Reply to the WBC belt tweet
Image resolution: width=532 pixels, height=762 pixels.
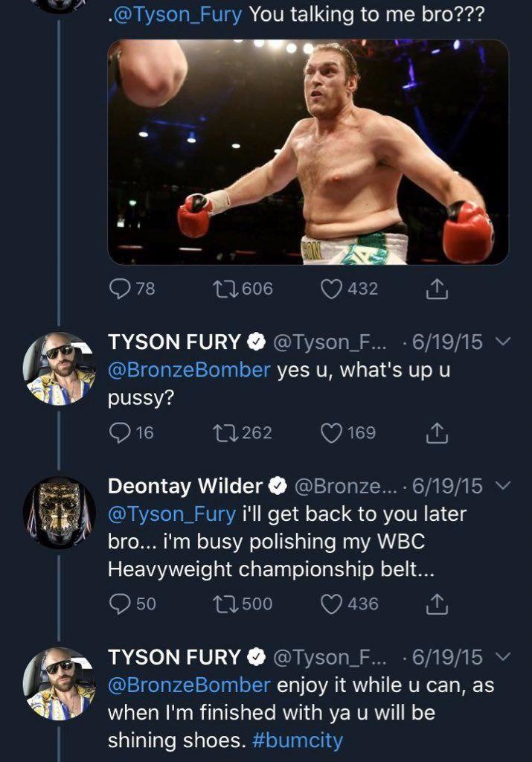[119, 603]
